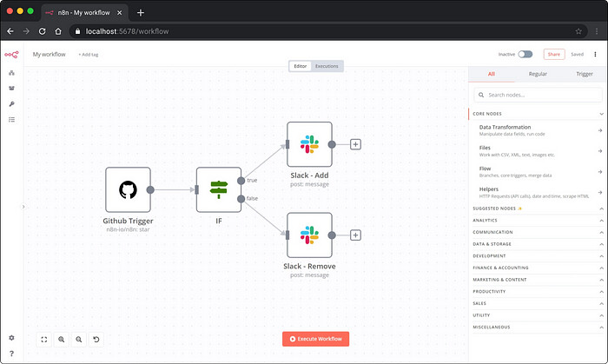Open the browser three-dot menu

(597, 31)
